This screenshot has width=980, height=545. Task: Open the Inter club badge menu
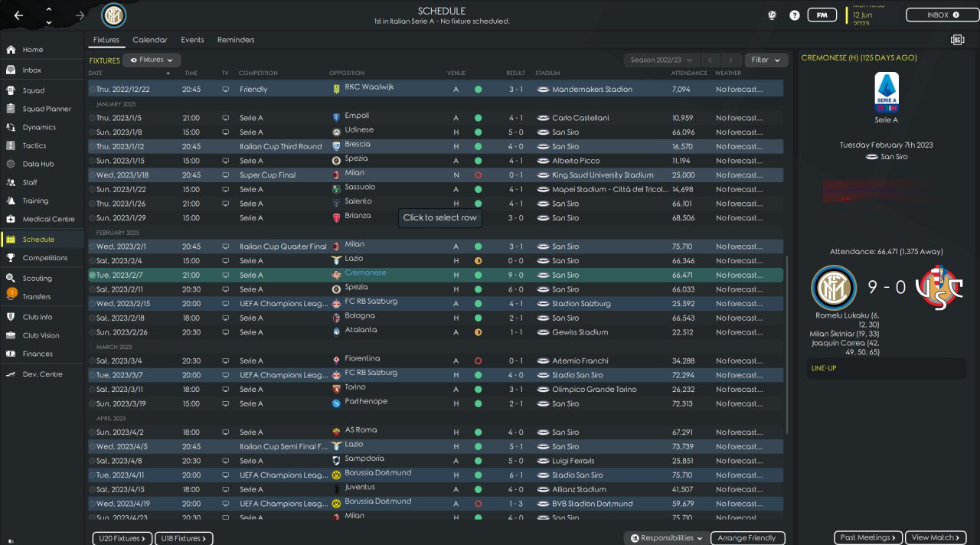tap(114, 15)
